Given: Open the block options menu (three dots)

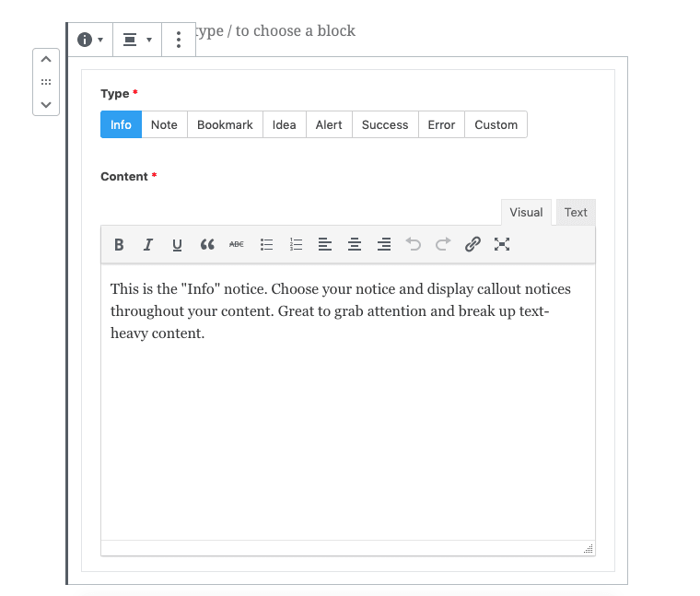Looking at the screenshot, I should 179,40.
